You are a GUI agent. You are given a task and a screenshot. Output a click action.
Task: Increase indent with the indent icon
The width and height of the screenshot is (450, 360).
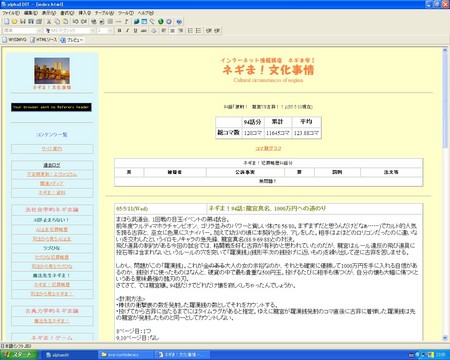pos(217,31)
